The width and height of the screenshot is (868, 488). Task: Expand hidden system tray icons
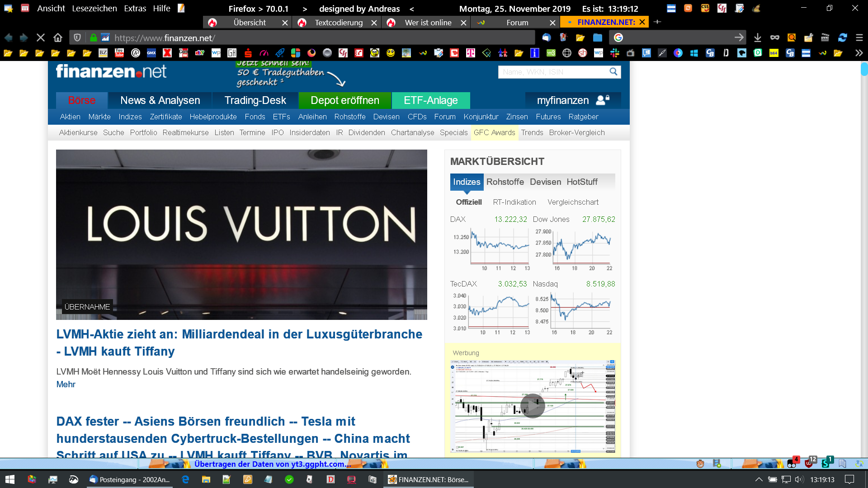tap(759, 479)
